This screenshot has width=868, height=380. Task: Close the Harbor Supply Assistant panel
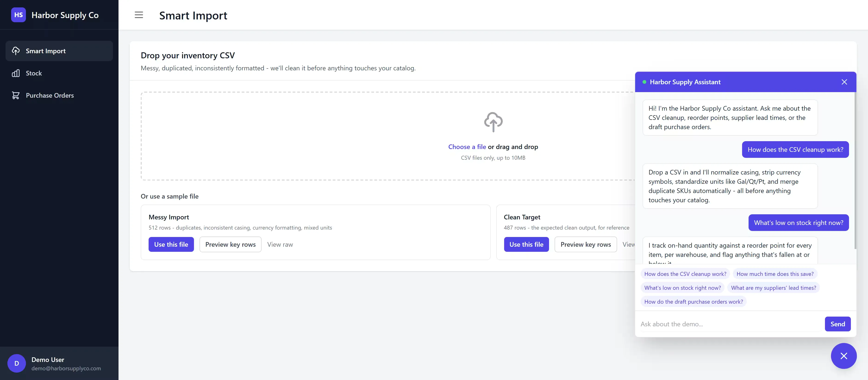point(844,82)
